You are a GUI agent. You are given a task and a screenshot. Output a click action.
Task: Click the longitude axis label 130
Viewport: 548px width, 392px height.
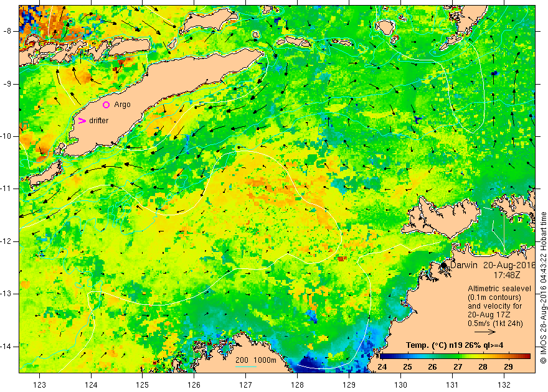(x=400, y=385)
